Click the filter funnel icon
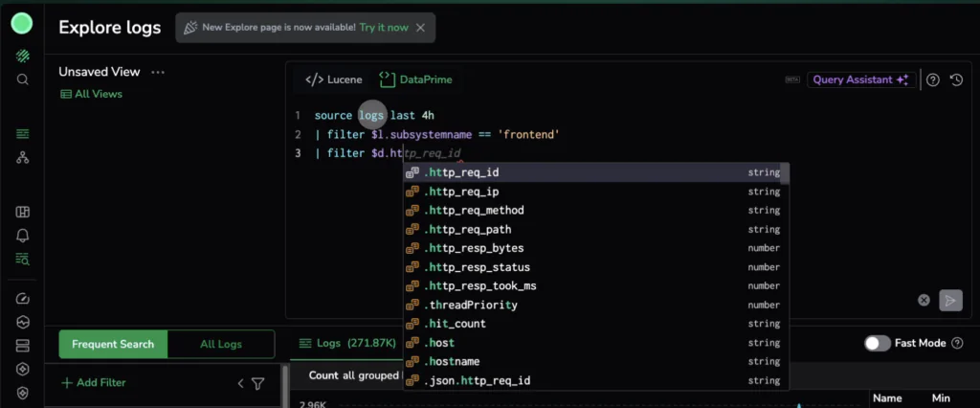980x408 pixels. 257,383
